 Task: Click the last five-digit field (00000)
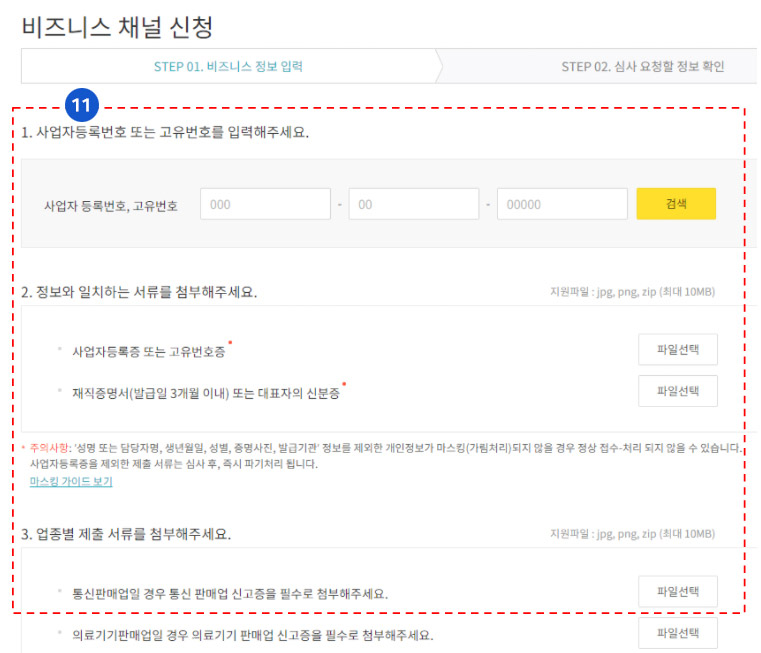pyautogui.click(x=561, y=204)
